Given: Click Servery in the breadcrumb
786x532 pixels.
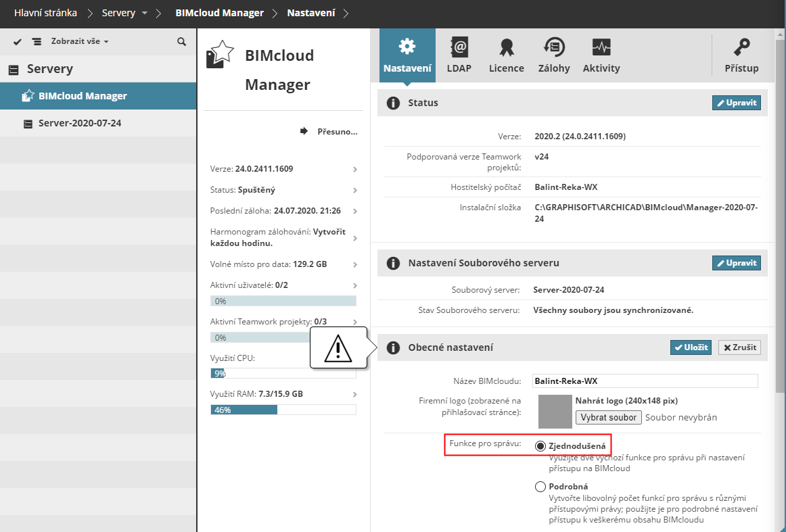Looking at the screenshot, I should coord(119,13).
